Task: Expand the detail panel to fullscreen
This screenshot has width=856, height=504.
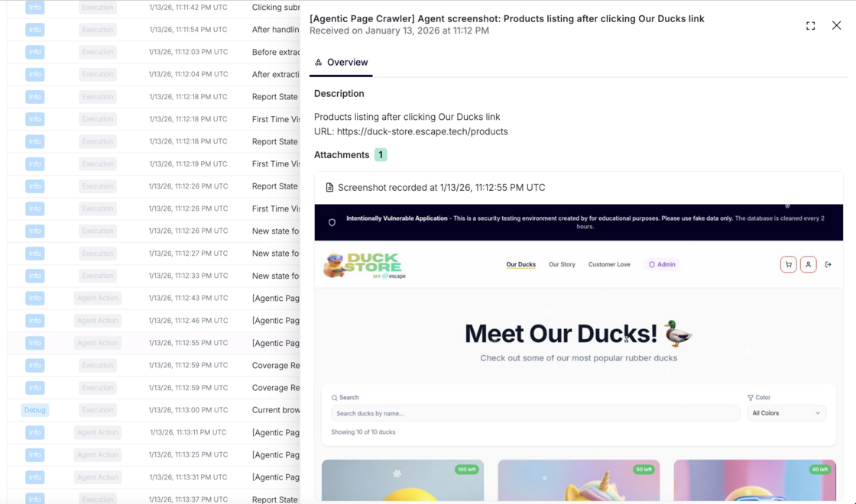Action: point(810,26)
